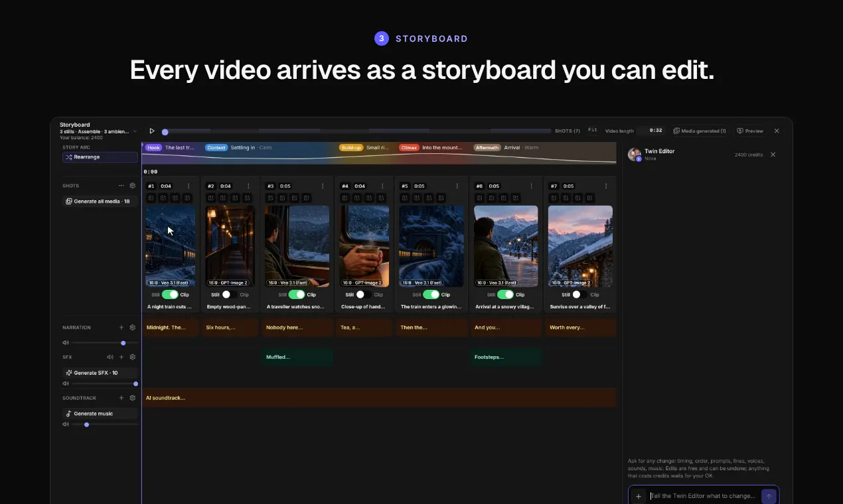Open Media generated (1) panel
Viewport: 843px width, 504px height.
point(700,131)
